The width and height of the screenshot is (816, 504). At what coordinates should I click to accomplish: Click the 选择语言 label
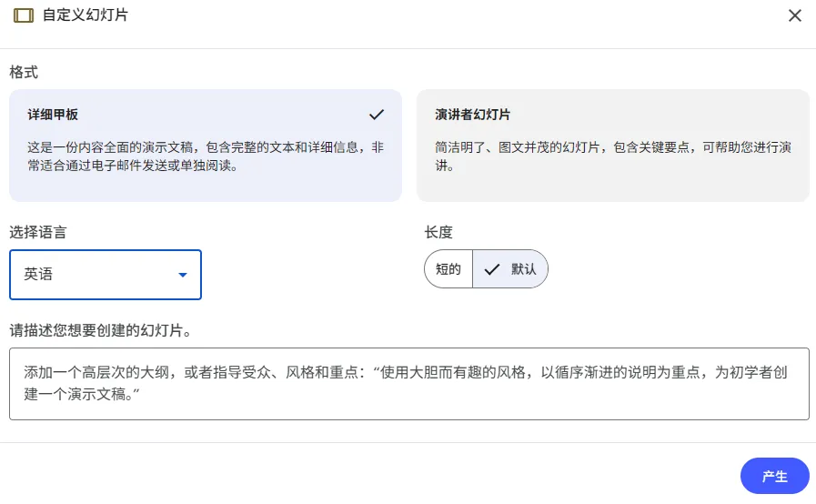(x=37, y=232)
